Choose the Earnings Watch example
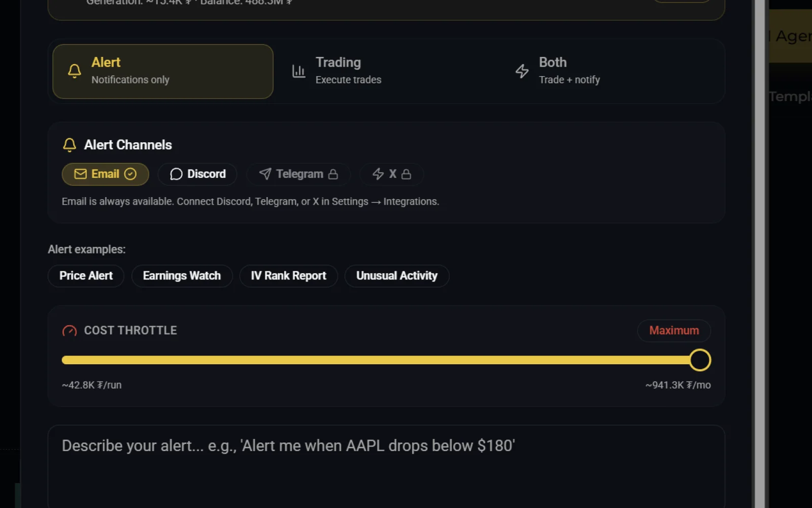This screenshot has width=812, height=508. [x=182, y=276]
